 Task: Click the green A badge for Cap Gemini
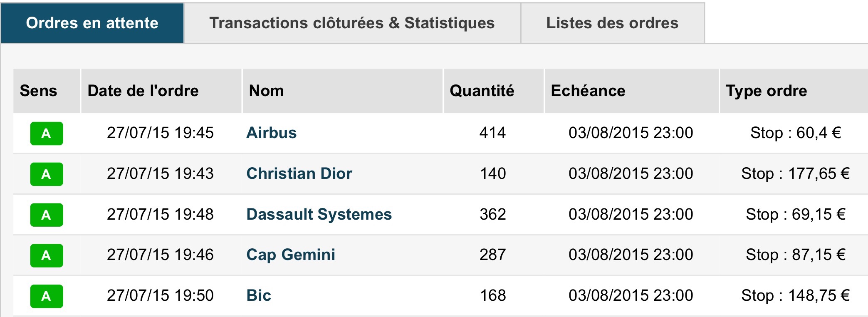[x=47, y=255]
